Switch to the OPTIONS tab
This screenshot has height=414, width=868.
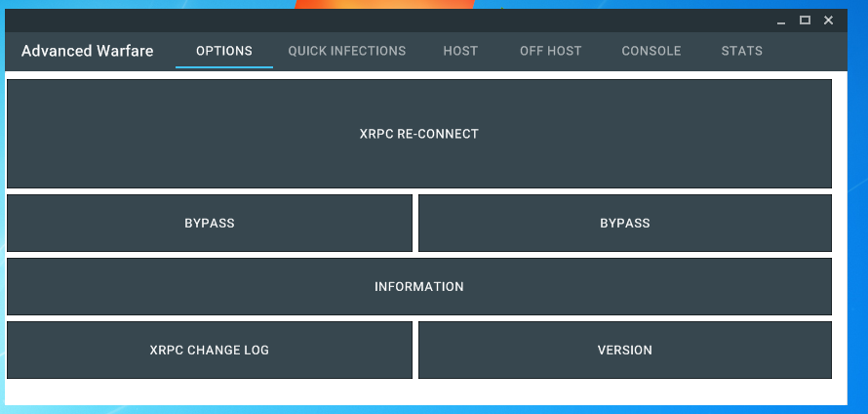tap(224, 51)
